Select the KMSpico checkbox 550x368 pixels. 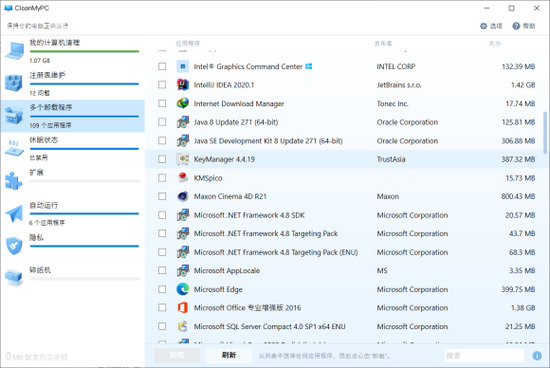pyautogui.click(x=162, y=178)
